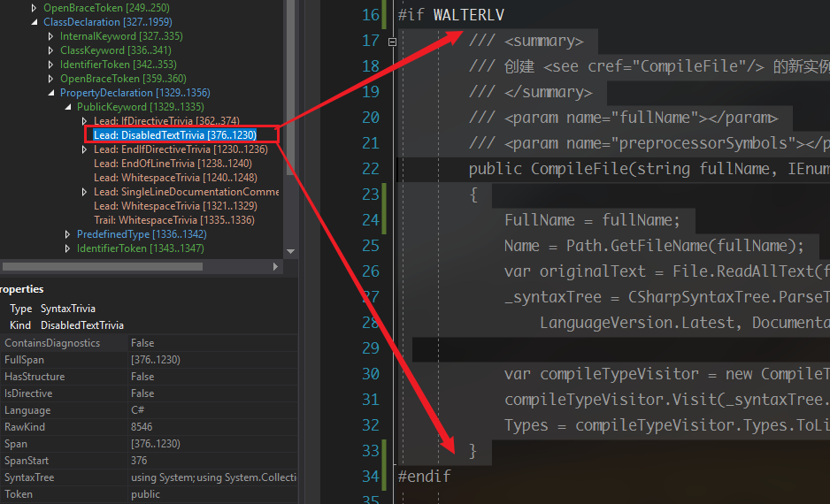The width and height of the screenshot is (830, 504).
Task: Click the #if WALTERLV directive line
Action: (x=451, y=15)
